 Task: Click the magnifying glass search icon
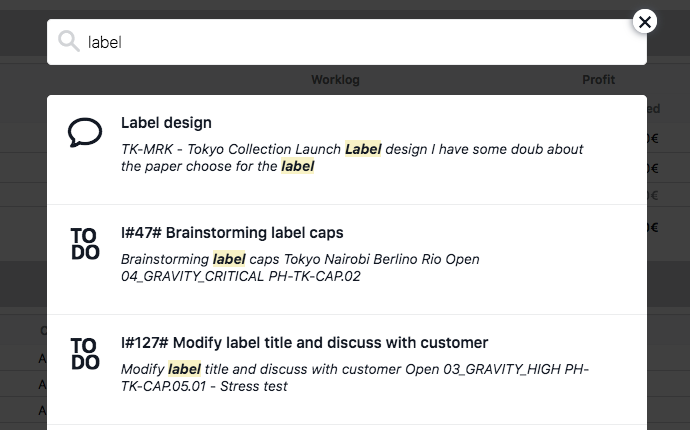click(x=69, y=42)
